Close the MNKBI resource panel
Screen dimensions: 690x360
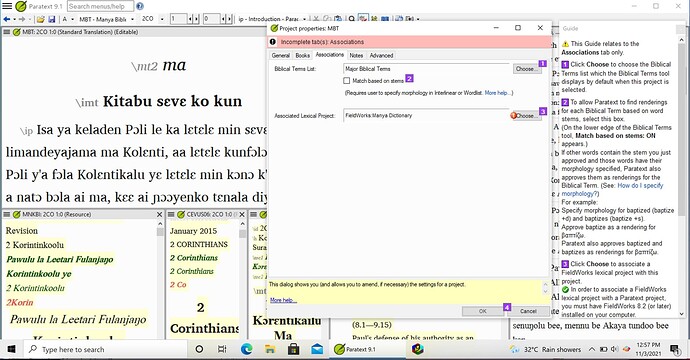(x=160, y=214)
